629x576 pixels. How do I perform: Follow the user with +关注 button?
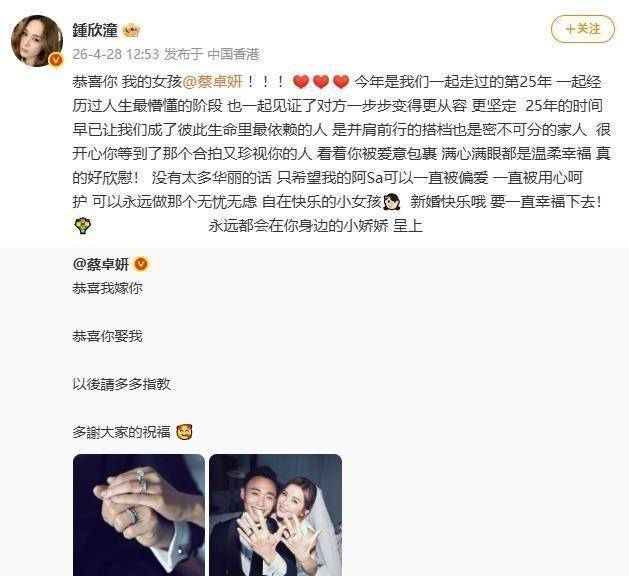tap(583, 29)
